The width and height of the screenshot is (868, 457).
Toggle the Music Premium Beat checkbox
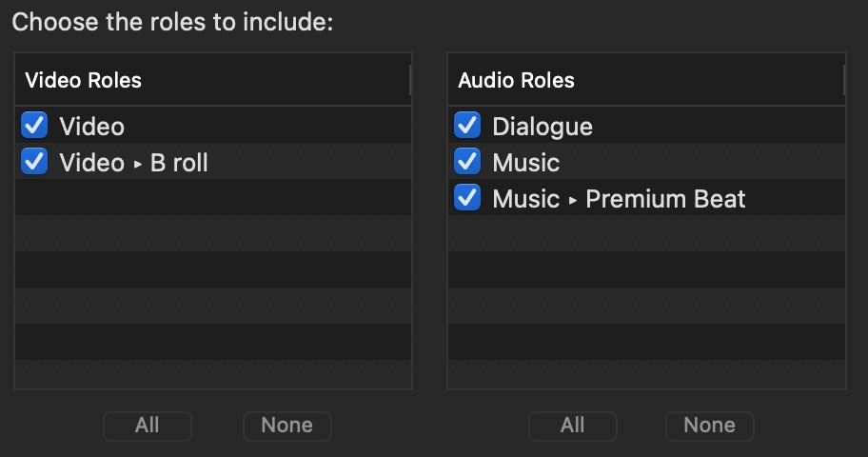click(467, 198)
